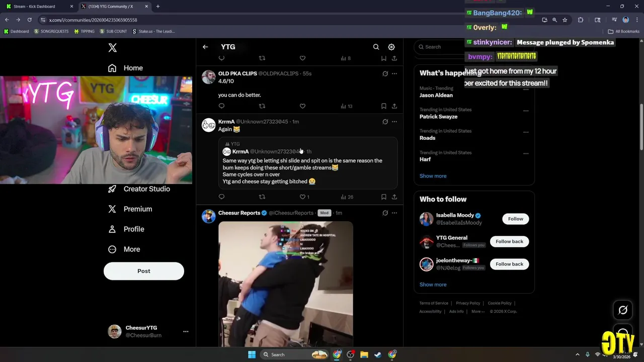The height and width of the screenshot is (362, 644).
Task: Open Grok icon on OLD PKA CLIPS post
Action: 385,73
